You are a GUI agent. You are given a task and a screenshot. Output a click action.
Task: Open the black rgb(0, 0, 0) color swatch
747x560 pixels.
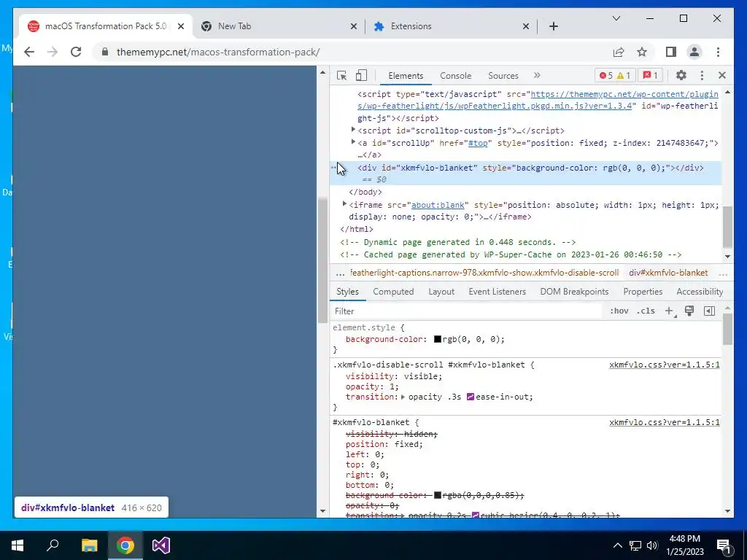(x=438, y=340)
